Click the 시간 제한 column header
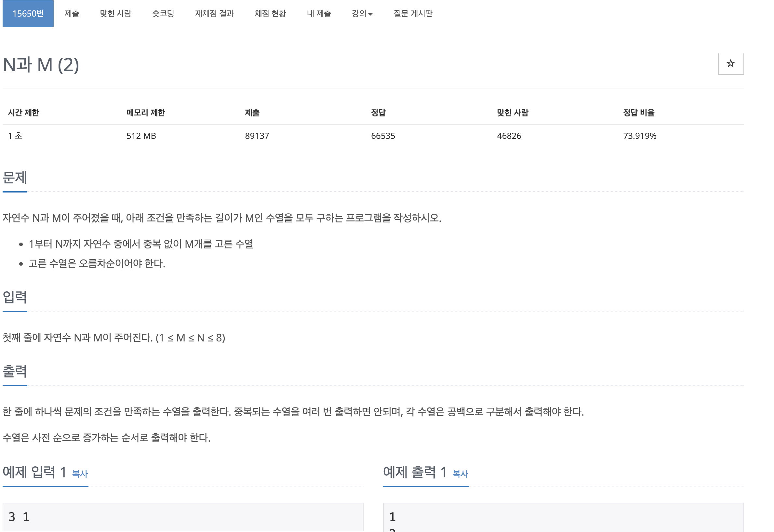The height and width of the screenshot is (532, 774). [23, 113]
